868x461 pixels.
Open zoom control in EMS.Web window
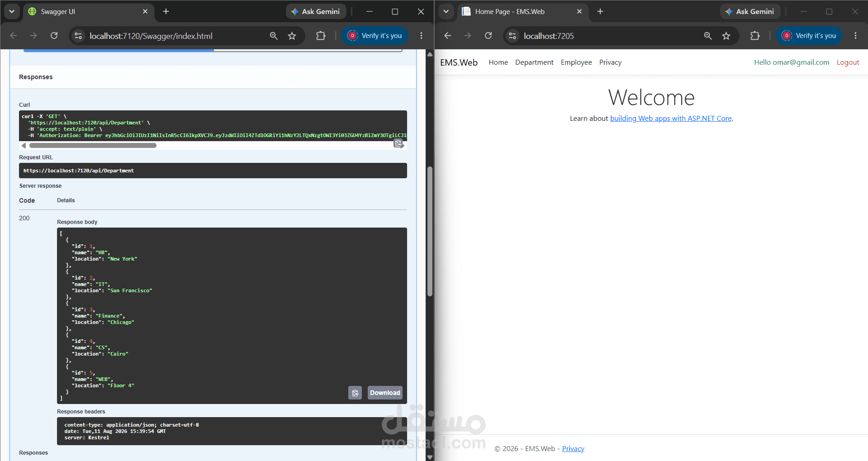tap(708, 36)
